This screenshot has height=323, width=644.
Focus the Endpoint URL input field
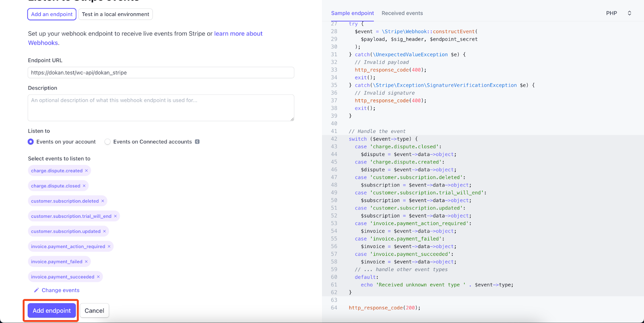161,72
